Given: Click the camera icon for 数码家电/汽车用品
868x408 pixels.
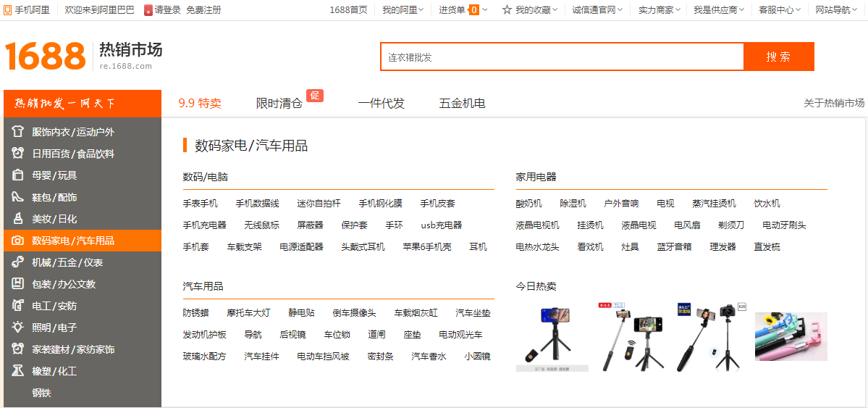Looking at the screenshot, I should click(x=17, y=241).
